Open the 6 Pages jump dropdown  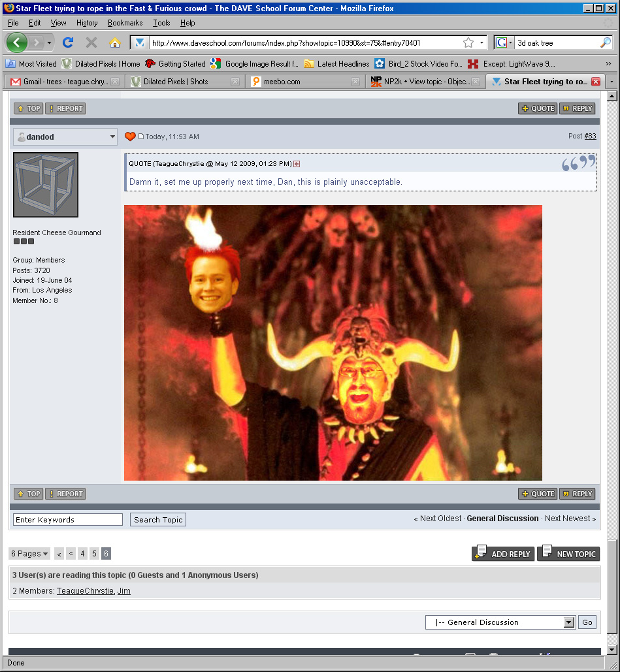(x=29, y=554)
